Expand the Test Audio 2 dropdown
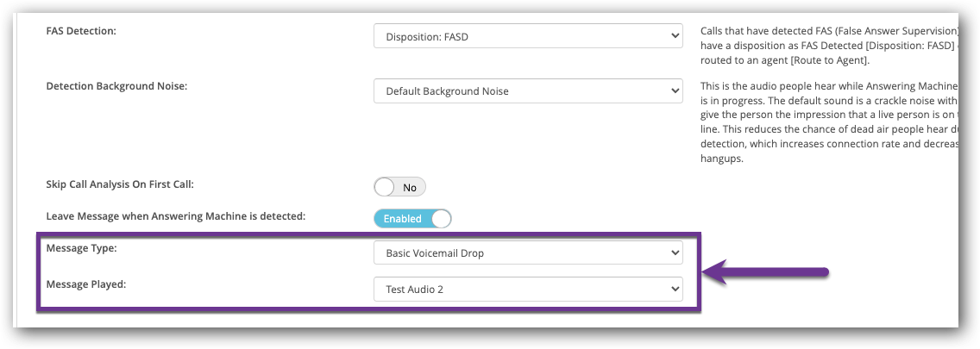 tap(527, 289)
